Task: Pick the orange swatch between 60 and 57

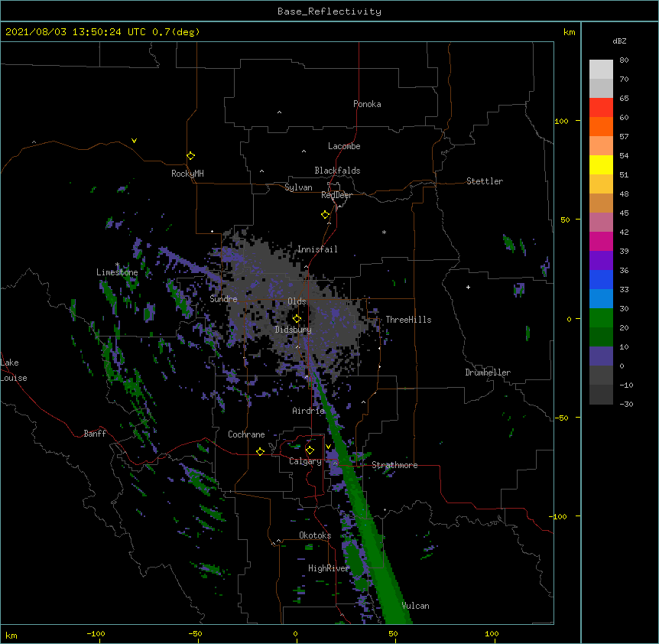Action: tap(601, 126)
